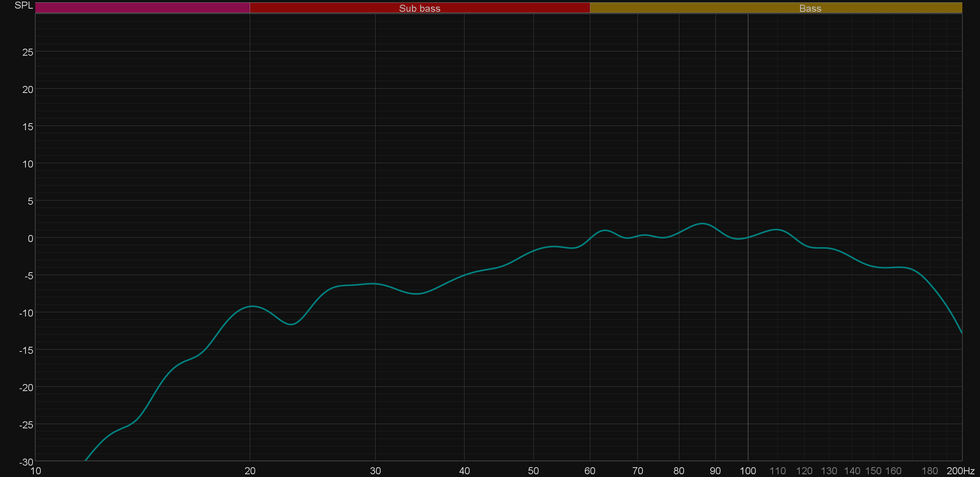Click the SPL axis label
The width and height of the screenshot is (980, 477).
[24, 5]
